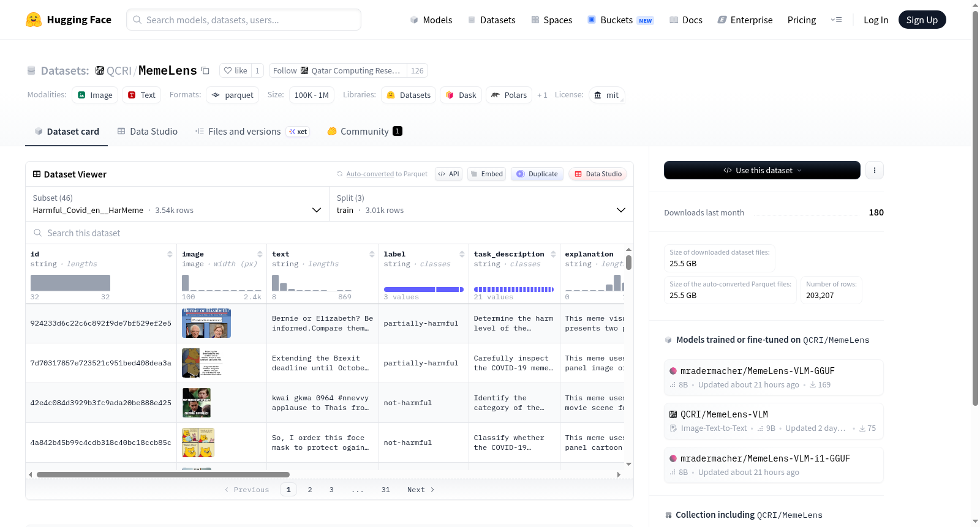Screen dimensions: 980x527
Task: Open the Files and versions tab
Action: pyautogui.click(x=252, y=131)
